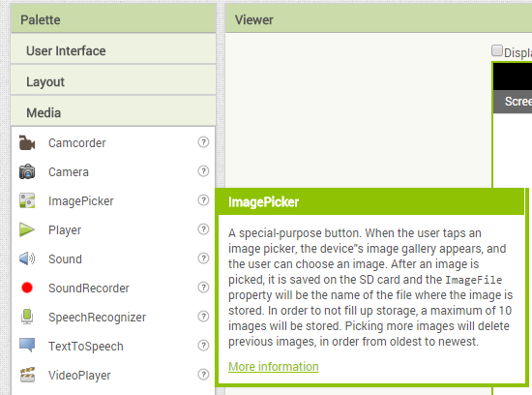Show help for Player

point(203,229)
